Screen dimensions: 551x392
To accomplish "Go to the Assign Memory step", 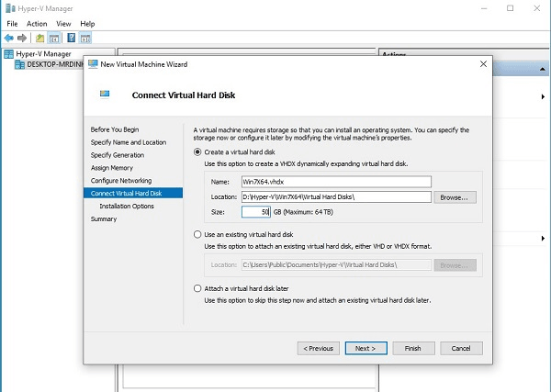I will [112, 168].
